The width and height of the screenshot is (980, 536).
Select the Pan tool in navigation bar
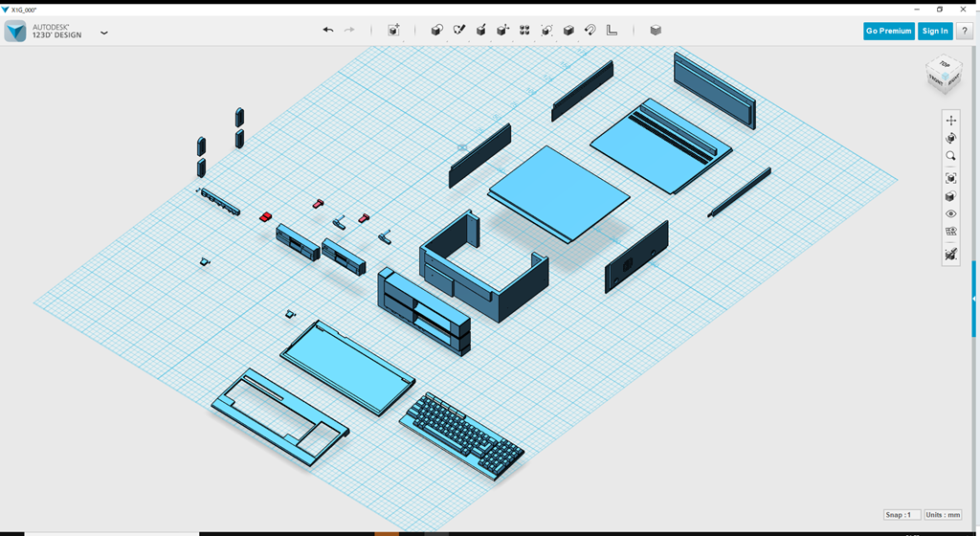click(x=950, y=121)
